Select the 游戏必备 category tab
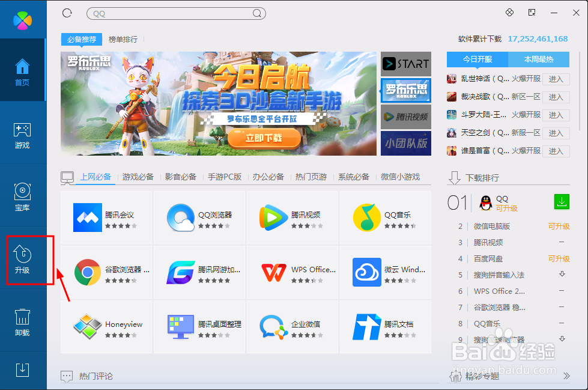This screenshot has height=390, width=588. [x=138, y=177]
